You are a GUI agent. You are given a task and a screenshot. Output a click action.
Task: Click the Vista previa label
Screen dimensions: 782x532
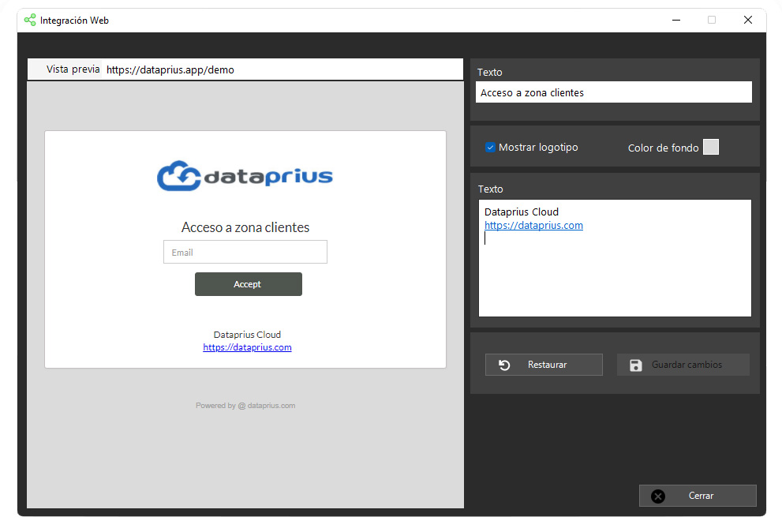[73, 69]
